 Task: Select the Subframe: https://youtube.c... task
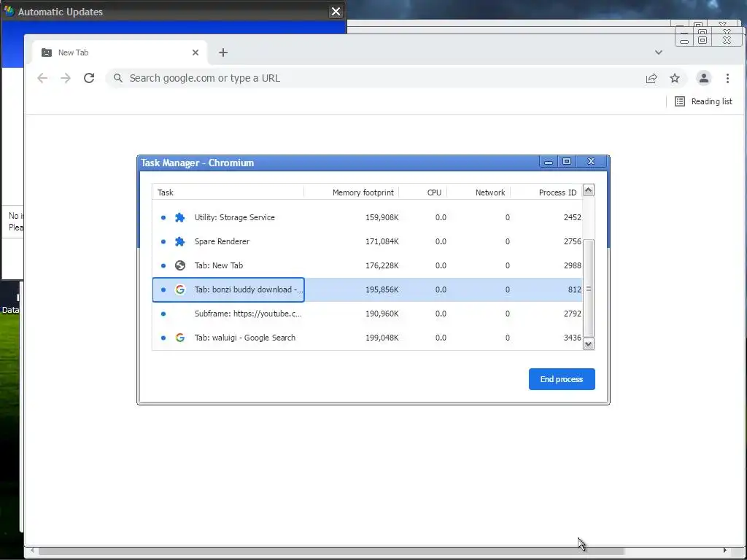(x=368, y=314)
